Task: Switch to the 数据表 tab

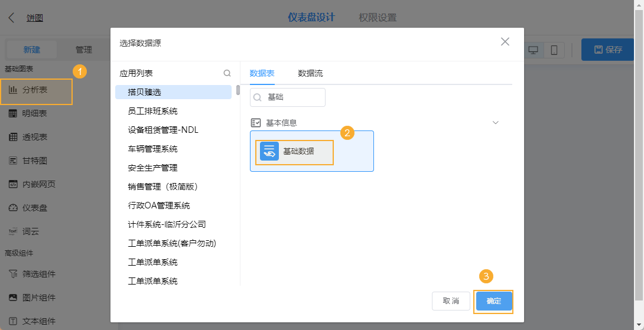Action: (262, 73)
